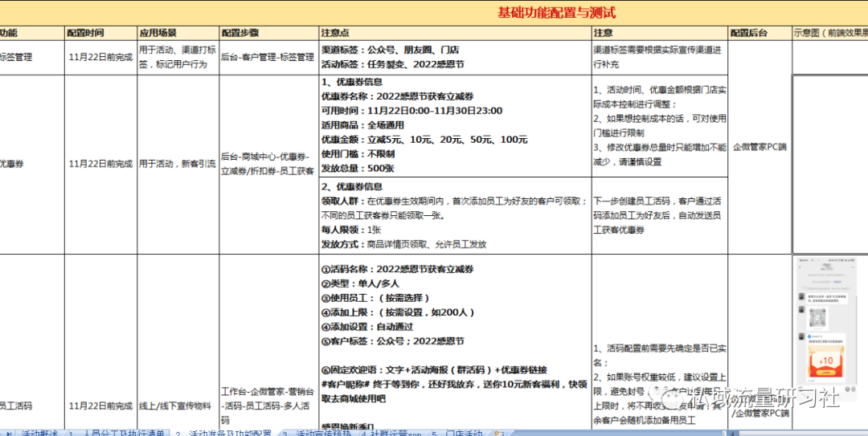Select the note starting 1、活码配置前需要先确定是否已实名
868x436 pixels.
659,385
